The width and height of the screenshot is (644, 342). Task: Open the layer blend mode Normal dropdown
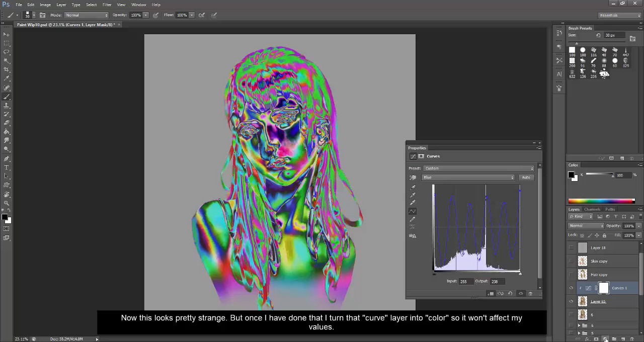[586, 226]
